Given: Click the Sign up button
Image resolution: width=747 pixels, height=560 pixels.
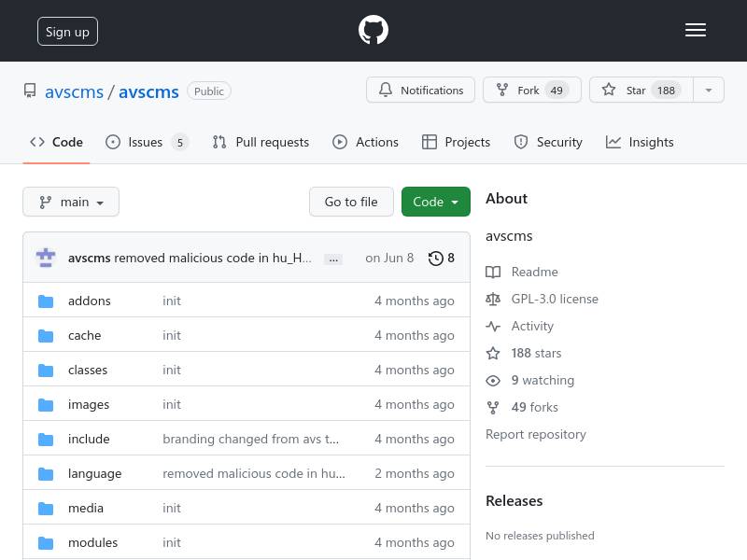Looking at the screenshot, I should tap(67, 32).
